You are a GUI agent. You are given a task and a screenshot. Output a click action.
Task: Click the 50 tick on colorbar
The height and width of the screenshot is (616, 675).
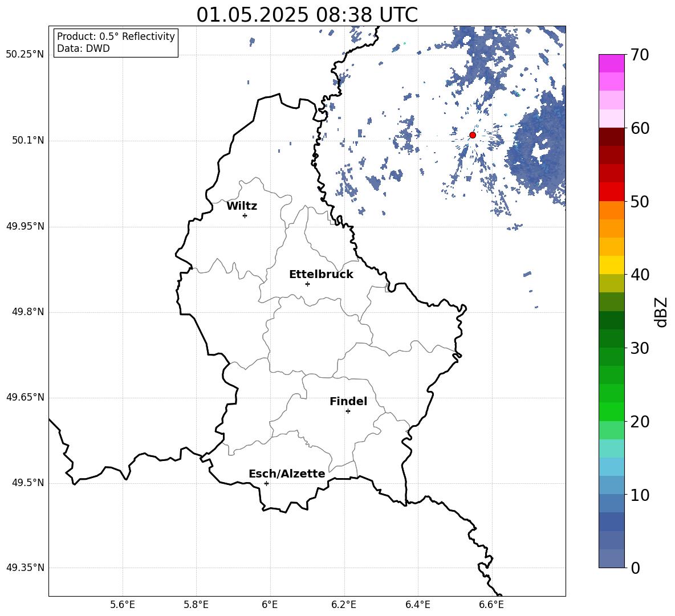click(x=640, y=201)
